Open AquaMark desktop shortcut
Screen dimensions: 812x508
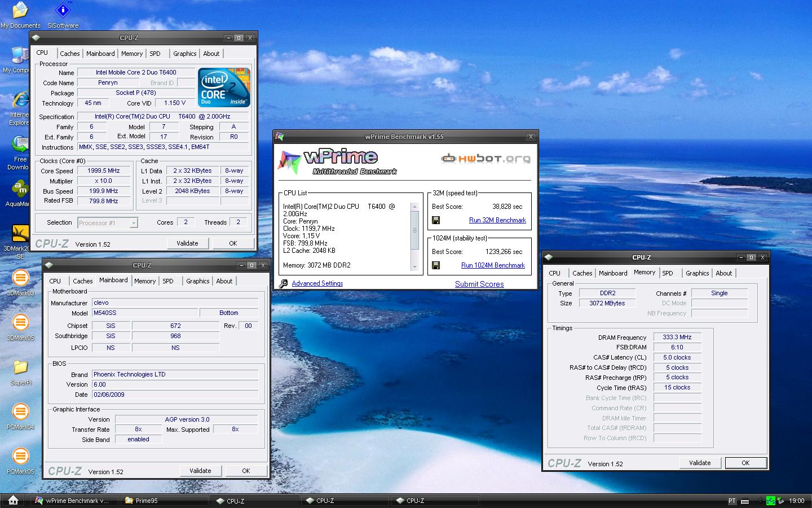[x=20, y=193]
